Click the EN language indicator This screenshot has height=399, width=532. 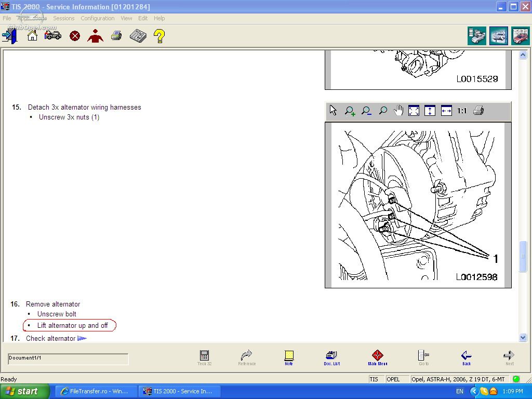click(x=459, y=391)
